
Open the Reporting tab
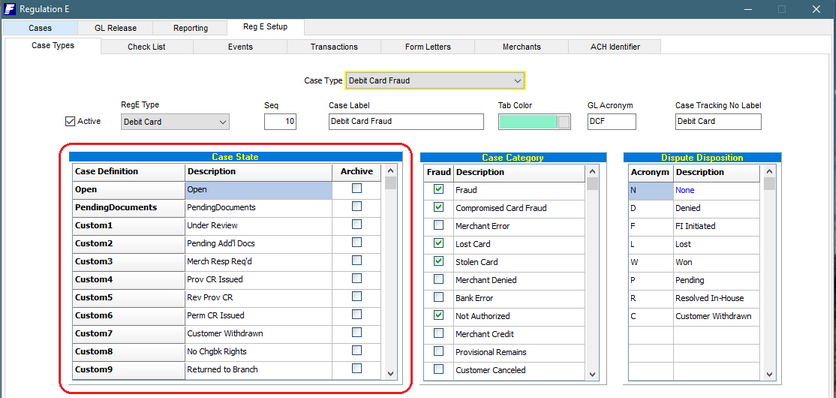coord(190,28)
